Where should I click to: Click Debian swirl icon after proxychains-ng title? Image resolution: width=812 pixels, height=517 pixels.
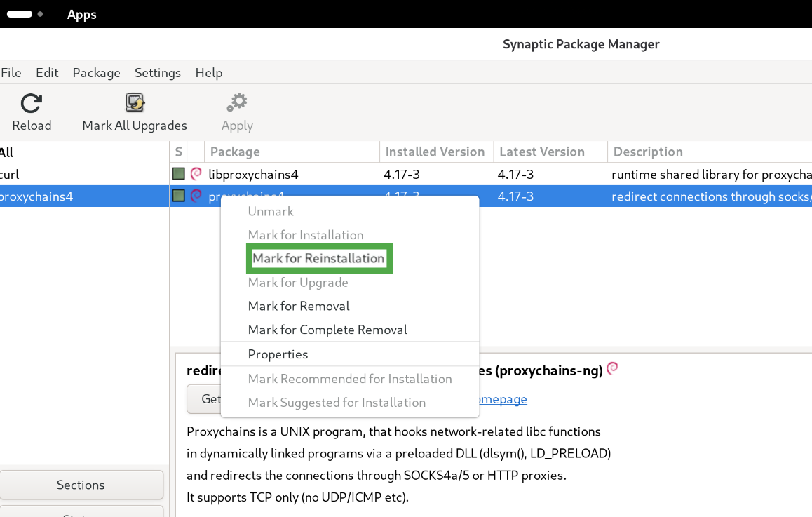[x=612, y=368]
